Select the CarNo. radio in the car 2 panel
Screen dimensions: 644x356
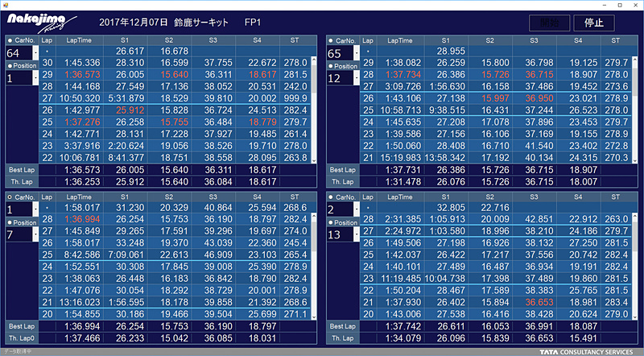pos(332,197)
